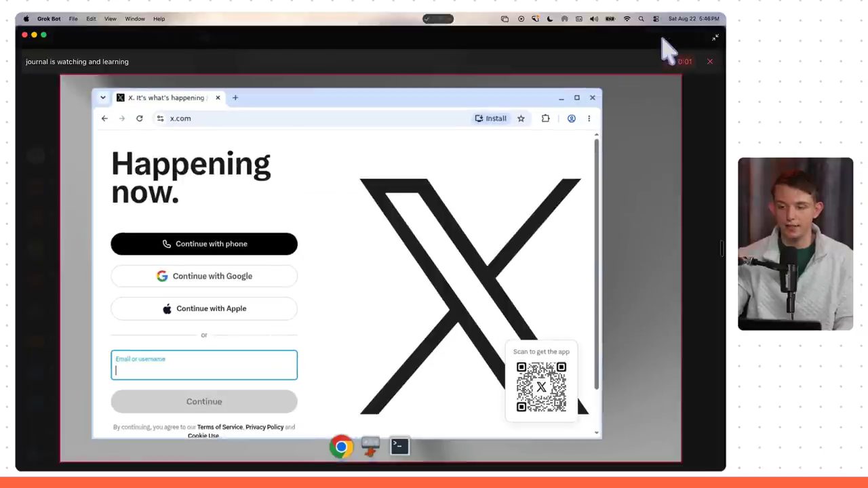The height and width of the screenshot is (488, 868).
Task: Bookmark this page with the star icon
Action: pos(521,119)
